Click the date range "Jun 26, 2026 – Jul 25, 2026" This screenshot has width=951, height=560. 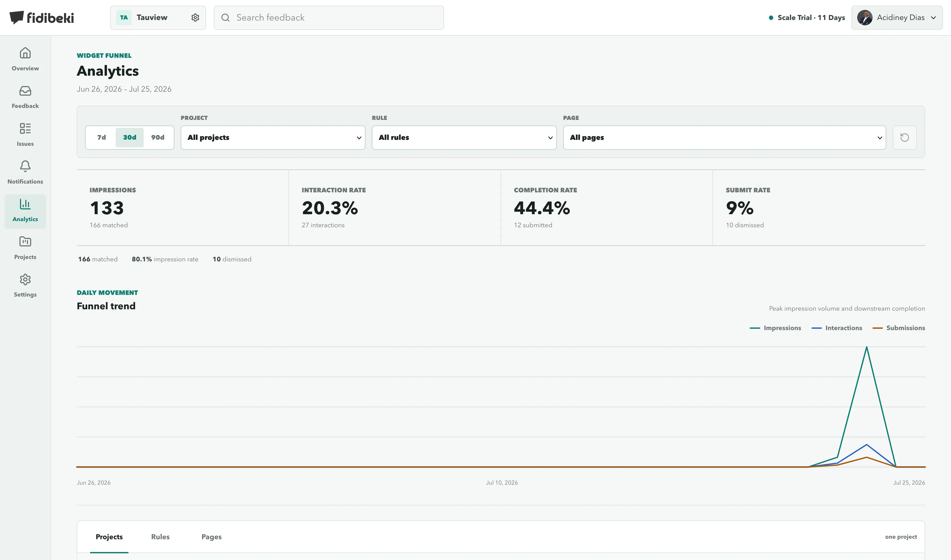[x=124, y=89]
